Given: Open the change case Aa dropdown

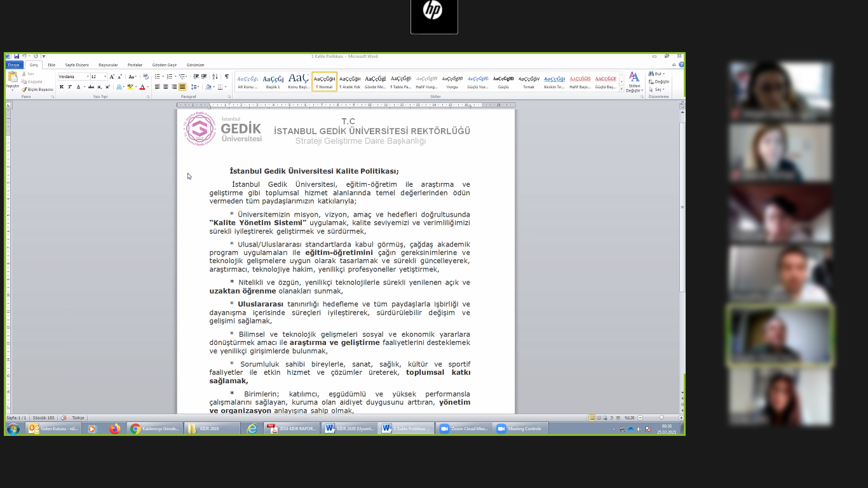Looking at the screenshot, I should [x=132, y=77].
